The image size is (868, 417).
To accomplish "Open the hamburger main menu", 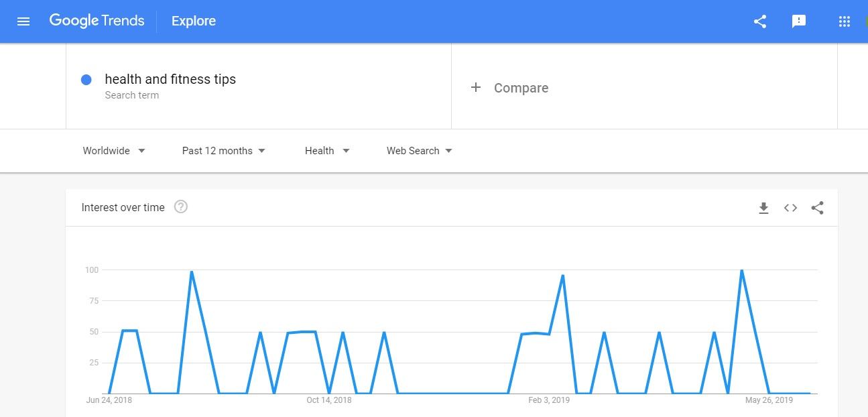I will point(23,21).
